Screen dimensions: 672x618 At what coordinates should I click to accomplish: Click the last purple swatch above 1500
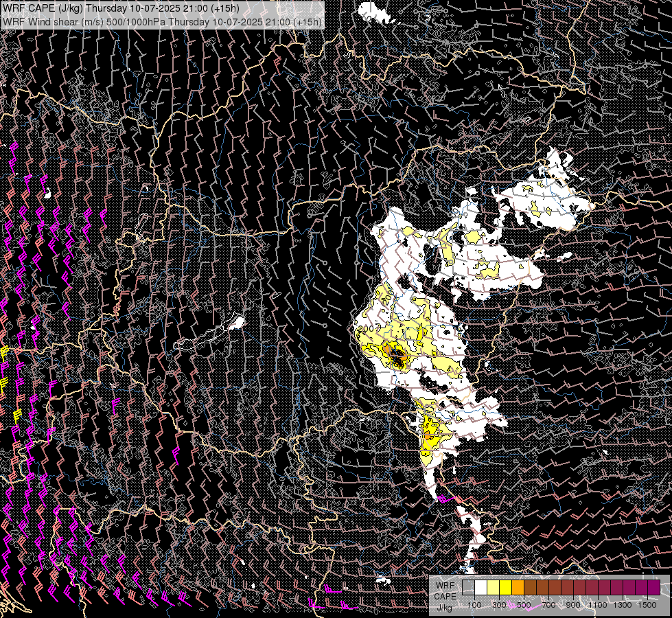[654, 587]
